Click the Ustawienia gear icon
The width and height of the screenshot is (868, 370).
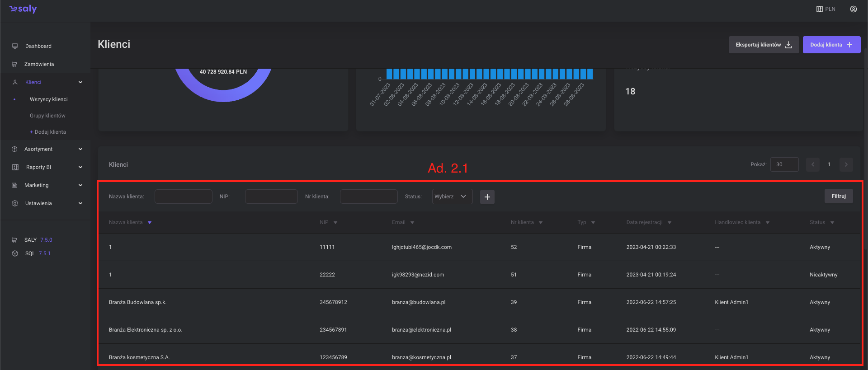point(15,203)
